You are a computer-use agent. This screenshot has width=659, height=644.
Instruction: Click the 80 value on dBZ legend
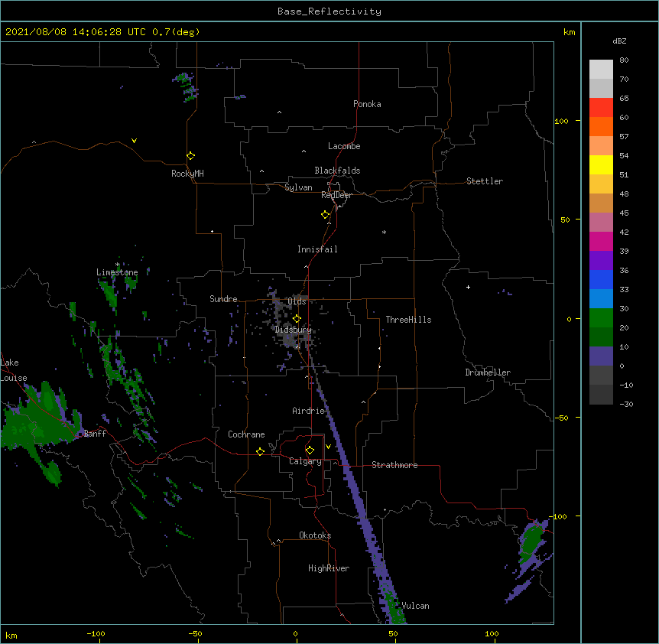point(624,60)
